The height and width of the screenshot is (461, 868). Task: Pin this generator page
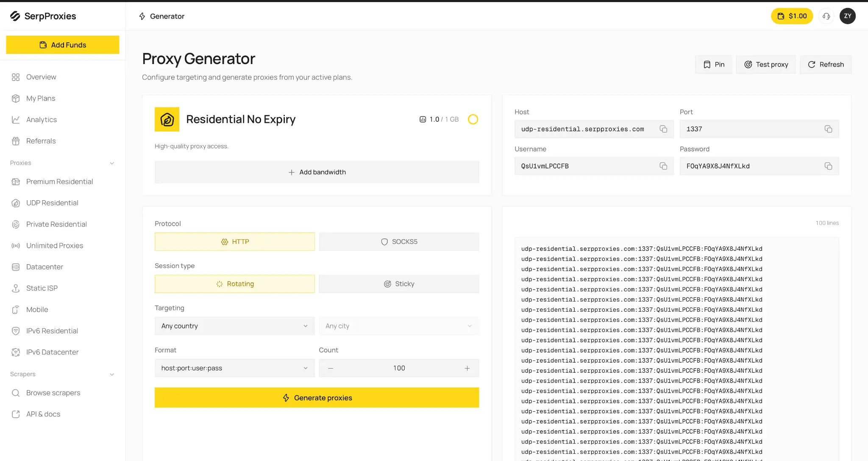pos(714,64)
